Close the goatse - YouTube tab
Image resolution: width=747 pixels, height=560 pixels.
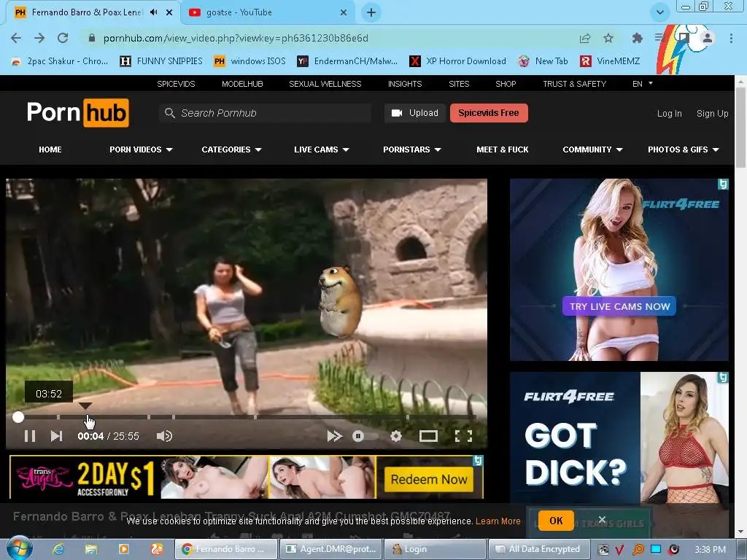pyautogui.click(x=344, y=12)
